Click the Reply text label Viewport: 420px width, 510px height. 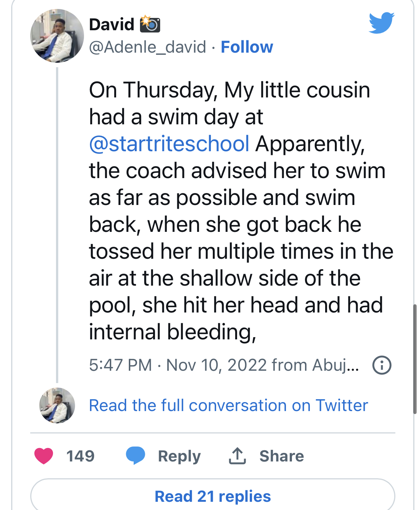(179, 456)
